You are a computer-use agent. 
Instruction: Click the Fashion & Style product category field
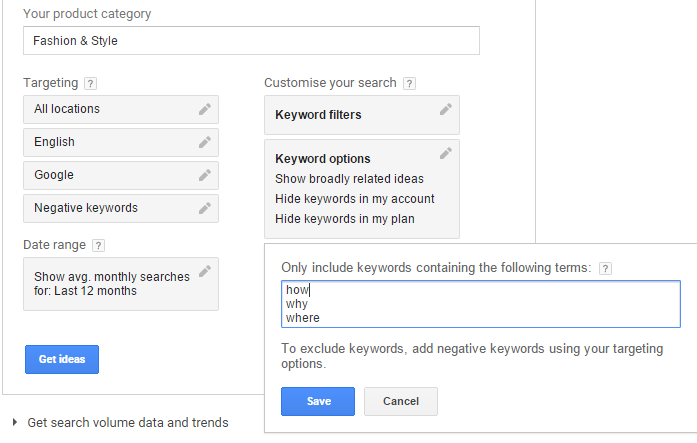(251, 40)
